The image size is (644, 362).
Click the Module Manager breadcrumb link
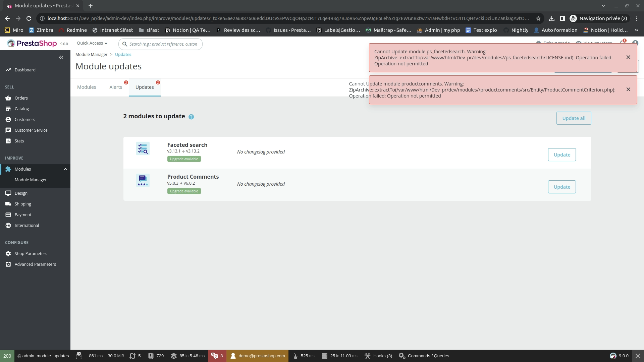click(x=91, y=55)
